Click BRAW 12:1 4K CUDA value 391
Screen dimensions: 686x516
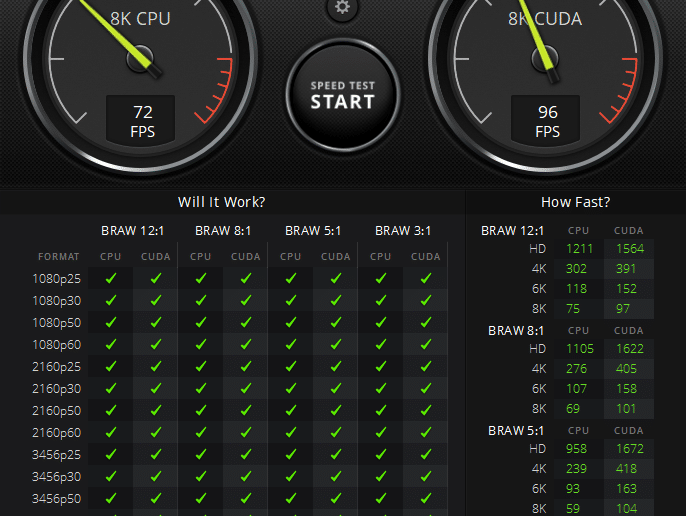(626, 269)
